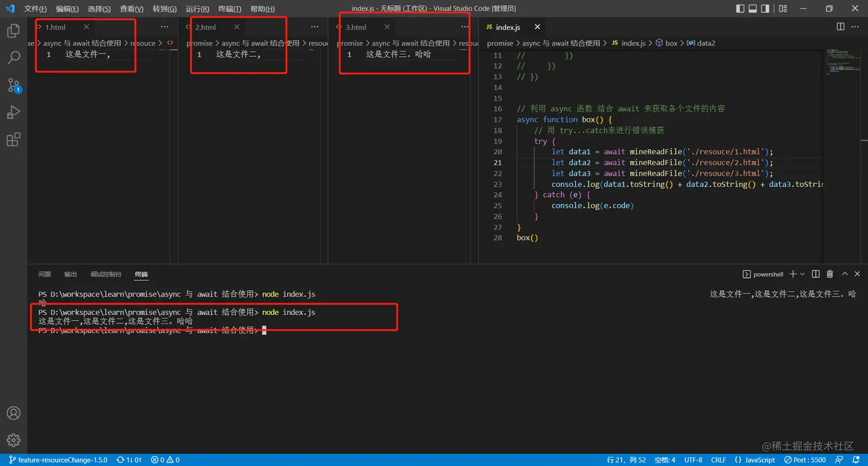Screen dimensions: 868x466
Task: Toggle the secondary side bar layout
Action: 765,9
